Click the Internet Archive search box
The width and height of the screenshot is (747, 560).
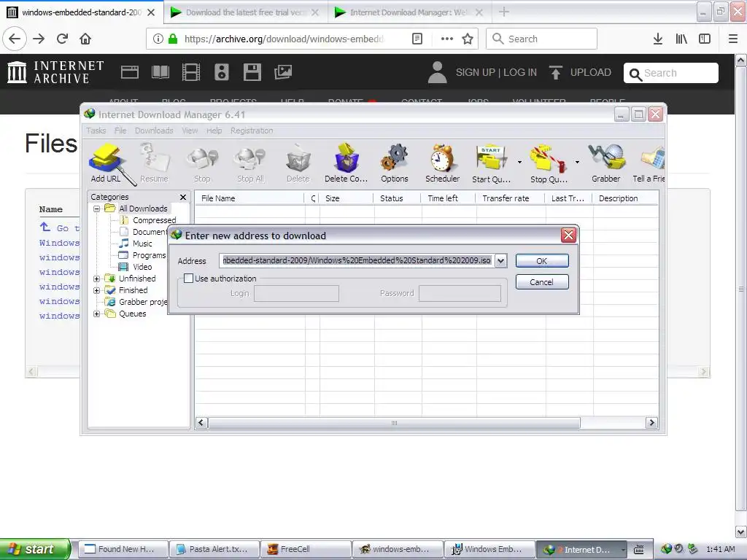[x=671, y=74]
